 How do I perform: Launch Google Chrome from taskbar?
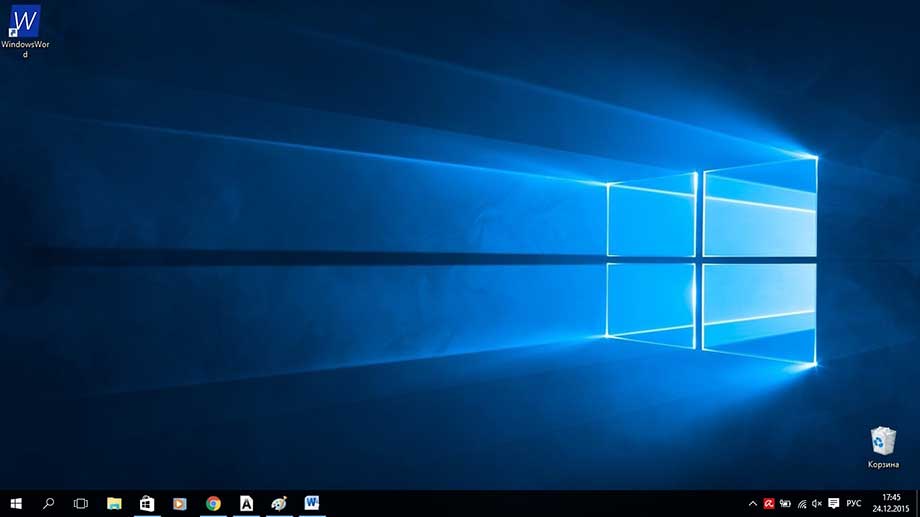[x=213, y=504]
